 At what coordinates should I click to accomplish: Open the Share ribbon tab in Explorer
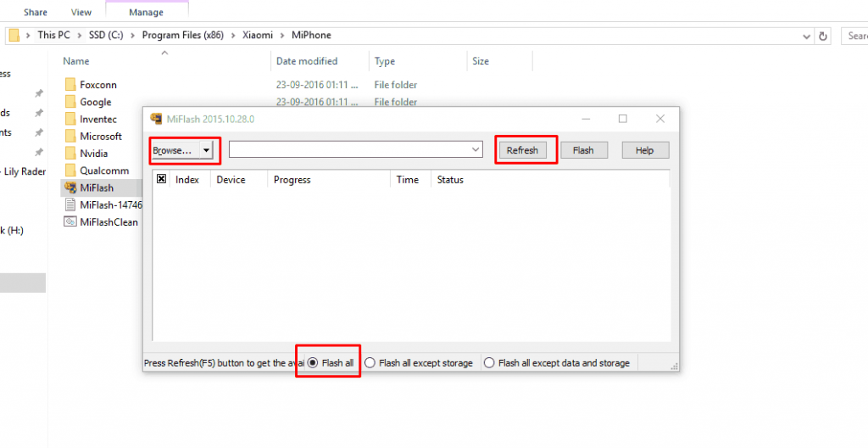pos(36,12)
